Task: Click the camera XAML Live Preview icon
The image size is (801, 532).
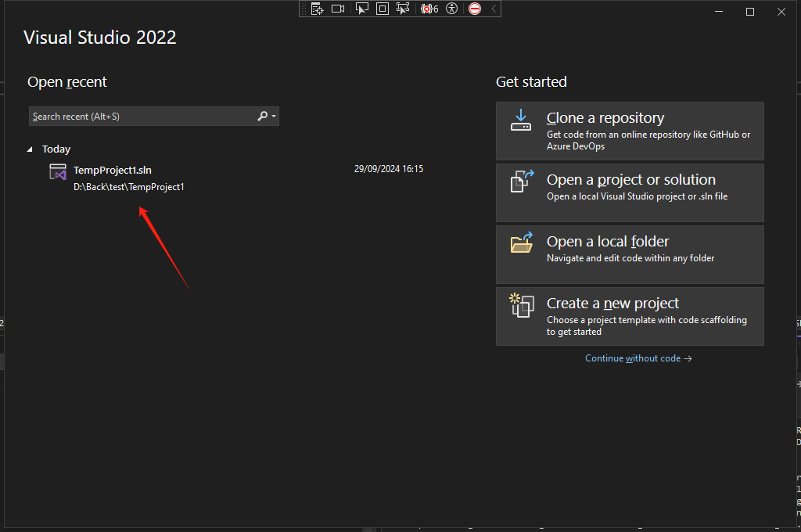Action: click(338, 9)
